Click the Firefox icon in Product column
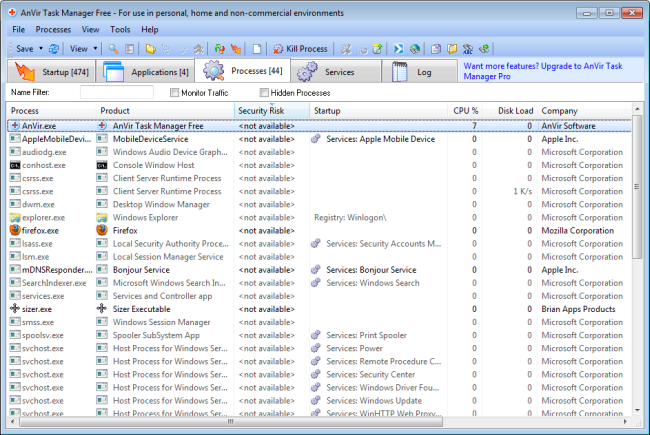This screenshot has width=650, height=435. [102, 230]
